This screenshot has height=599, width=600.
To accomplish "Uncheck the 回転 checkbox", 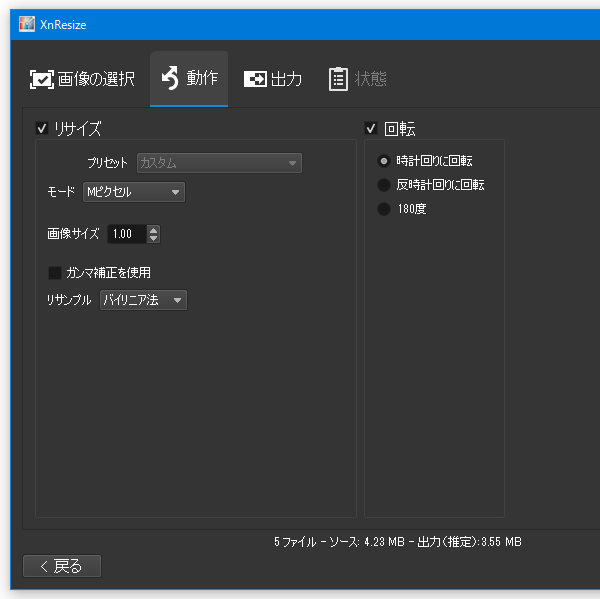I will 371,128.
